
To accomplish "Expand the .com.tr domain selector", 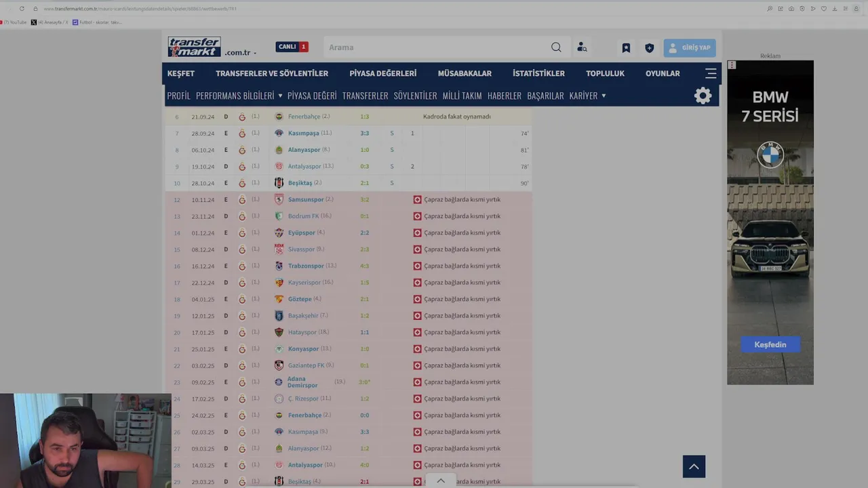I will (241, 53).
